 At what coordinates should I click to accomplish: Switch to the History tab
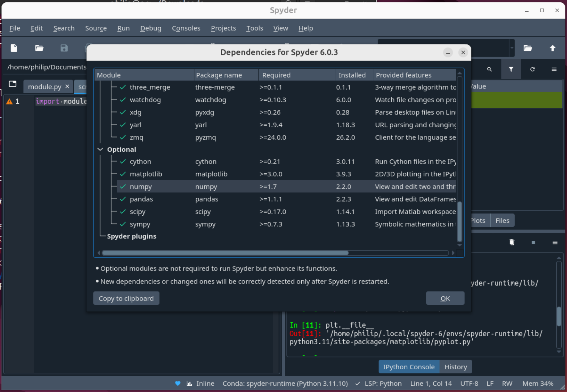pos(456,367)
